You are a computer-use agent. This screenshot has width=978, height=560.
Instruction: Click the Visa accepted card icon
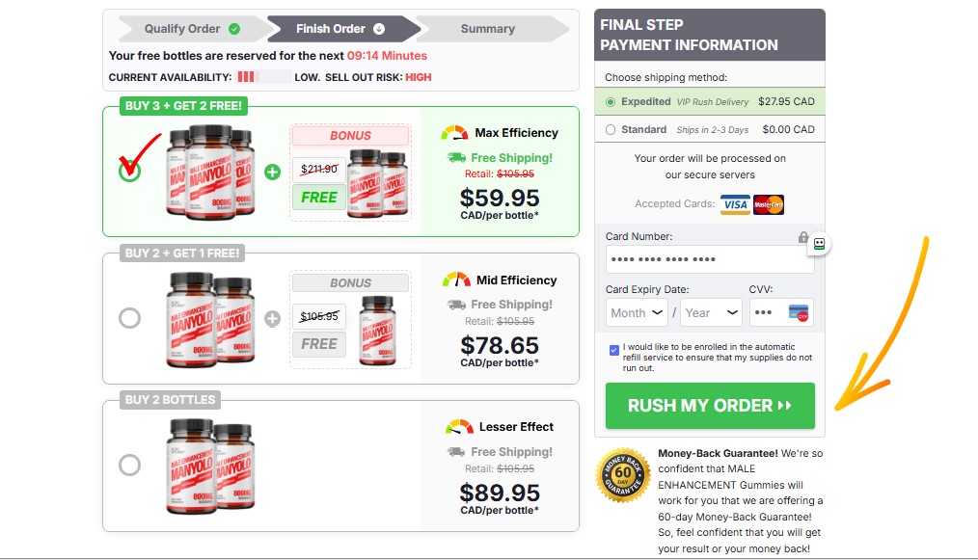click(735, 204)
